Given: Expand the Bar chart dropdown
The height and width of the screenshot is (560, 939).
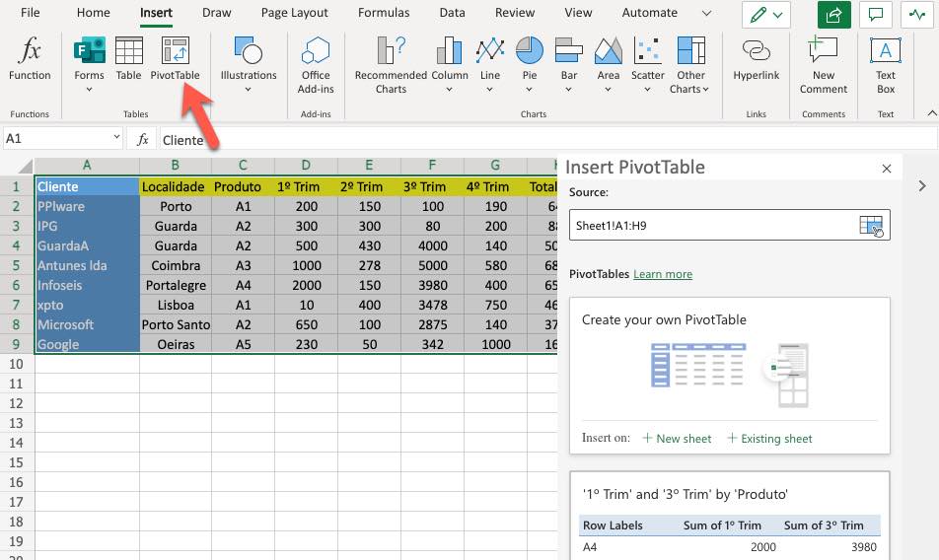Looking at the screenshot, I should click(568, 90).
